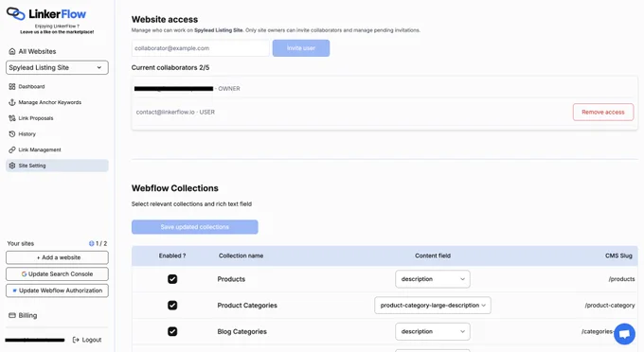Open Manage Anchor Keywords

pyautogui.click(x=49, y=102)
